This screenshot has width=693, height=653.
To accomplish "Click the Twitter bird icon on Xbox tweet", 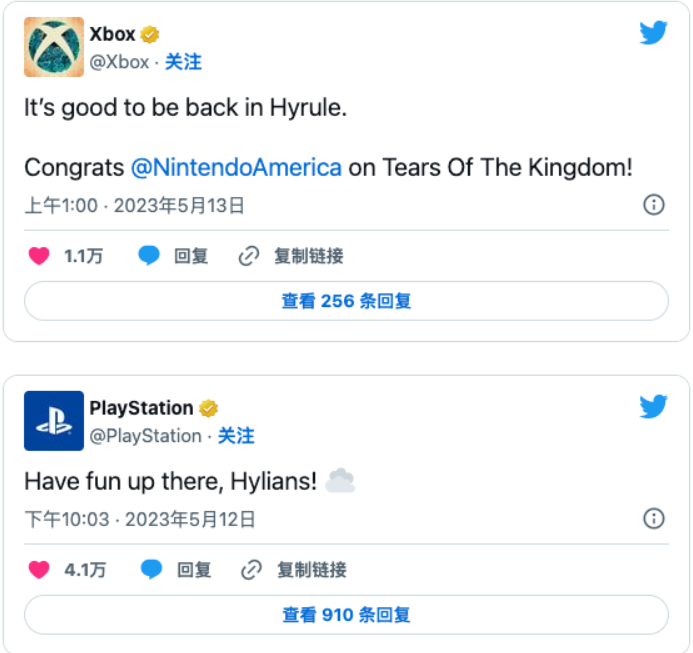I will (653, 32).
